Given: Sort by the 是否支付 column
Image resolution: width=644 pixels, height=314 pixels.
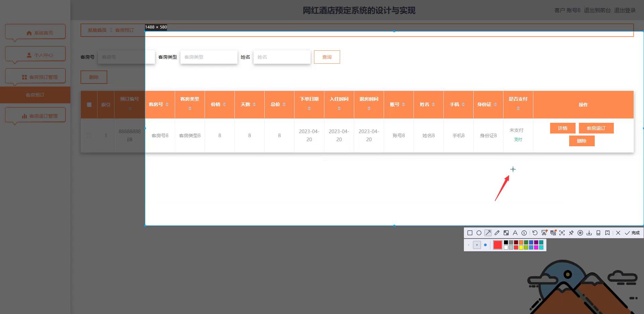Looking at the screenshot, I should coord(518,108).
